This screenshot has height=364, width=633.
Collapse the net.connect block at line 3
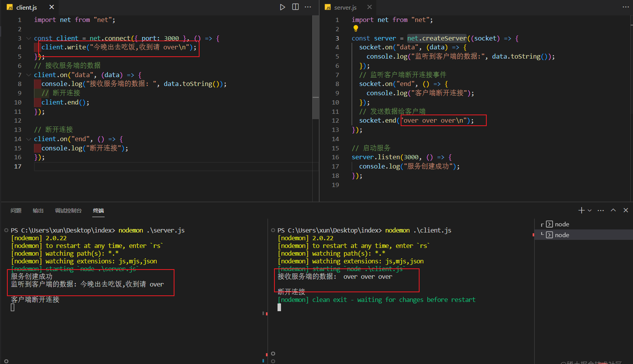pyautogui.click(x=29, y=38)
